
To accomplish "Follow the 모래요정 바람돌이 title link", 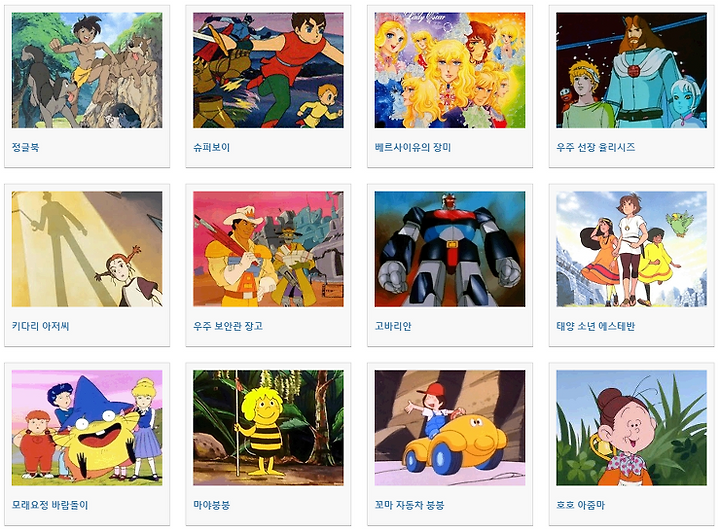I will 50,505.
